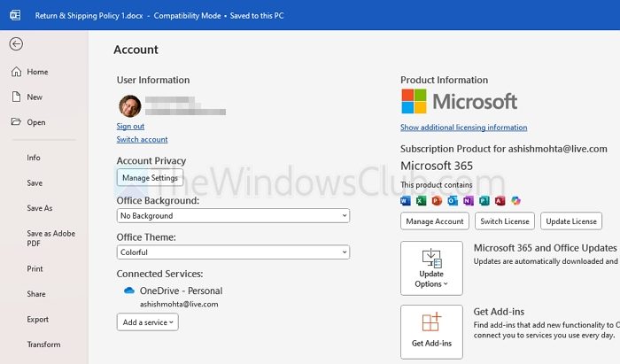This screenshot has width=620, height=364.
Task: Click the Access icon under product contains
Action: pyautogui.click(x=500, y=201)
